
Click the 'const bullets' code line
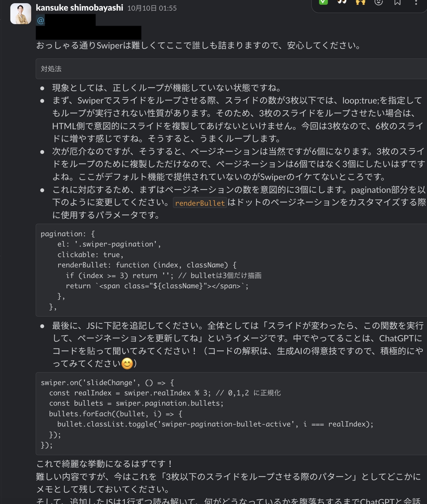[x=136, y=403]
